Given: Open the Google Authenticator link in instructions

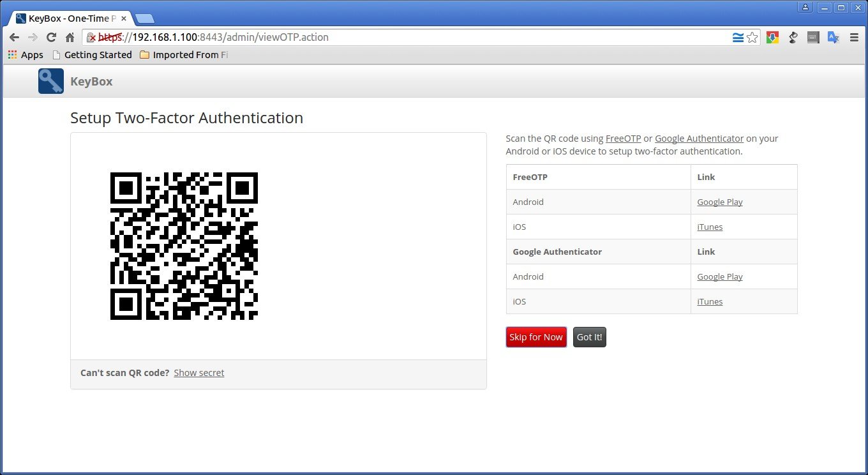Looking at the screenshot, I should (x=699, y=139).
